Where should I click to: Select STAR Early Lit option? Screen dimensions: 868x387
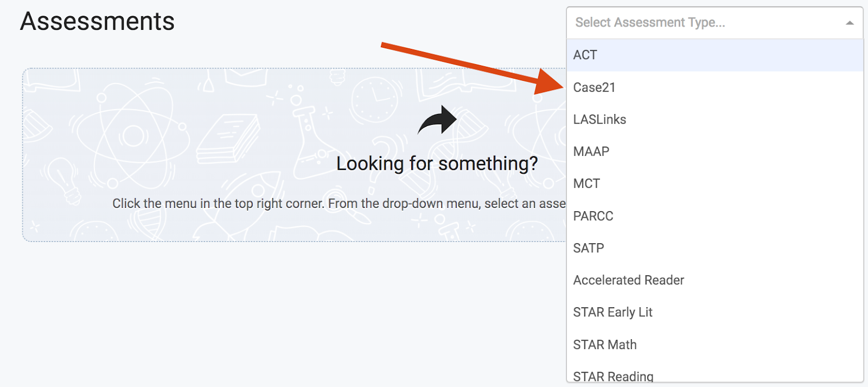(714, 312)
